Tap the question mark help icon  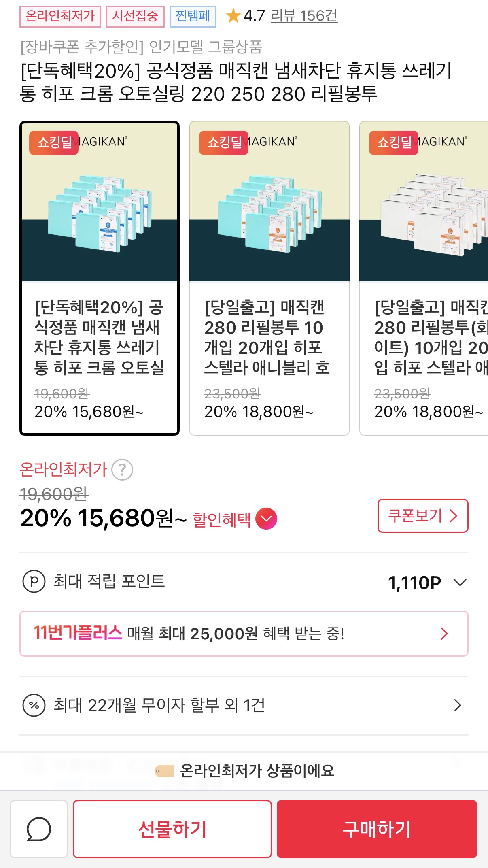[122, 470]
